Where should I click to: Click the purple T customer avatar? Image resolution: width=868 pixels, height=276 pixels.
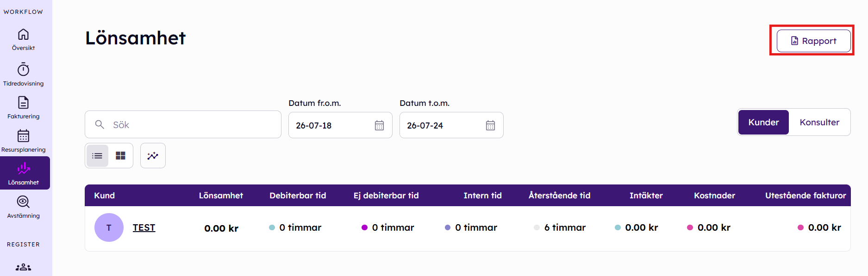(109, 227)
